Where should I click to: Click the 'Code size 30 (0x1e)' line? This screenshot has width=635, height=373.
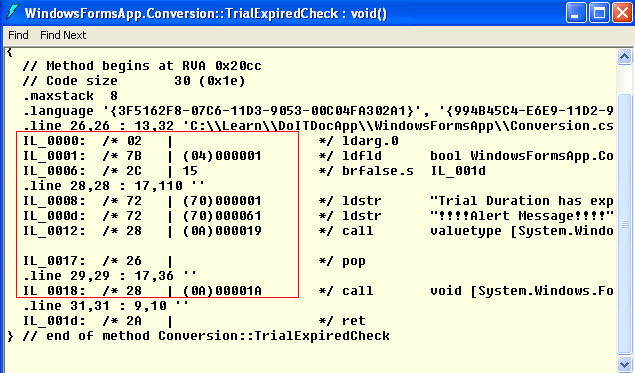point(134,81)
